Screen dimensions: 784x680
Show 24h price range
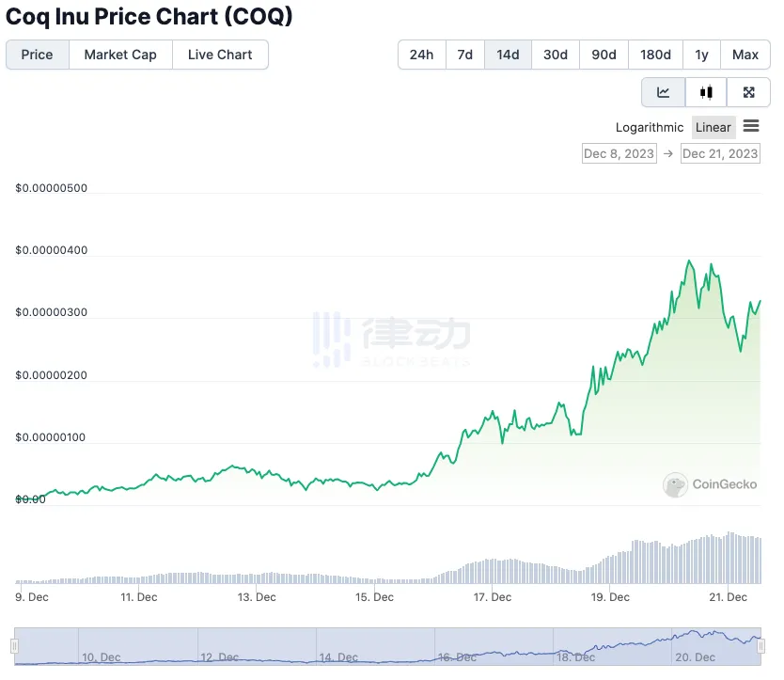pos(421,55)
